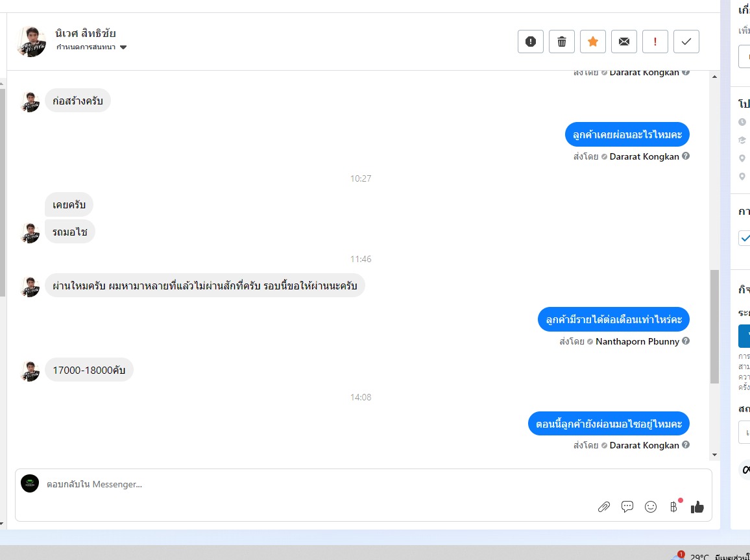Toggle the checked checkbox in right panel
Viewport: 750px width, 560px height.
[745, 237]
